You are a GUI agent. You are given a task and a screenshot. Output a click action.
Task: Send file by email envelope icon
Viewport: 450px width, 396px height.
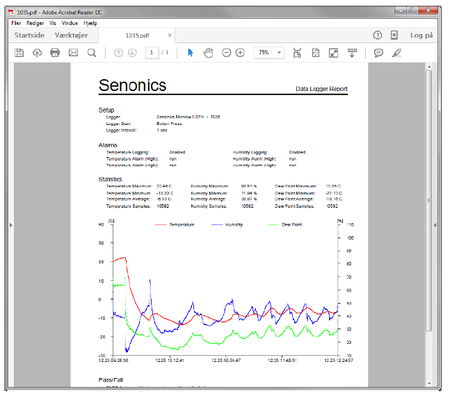[x=73, y=53]
